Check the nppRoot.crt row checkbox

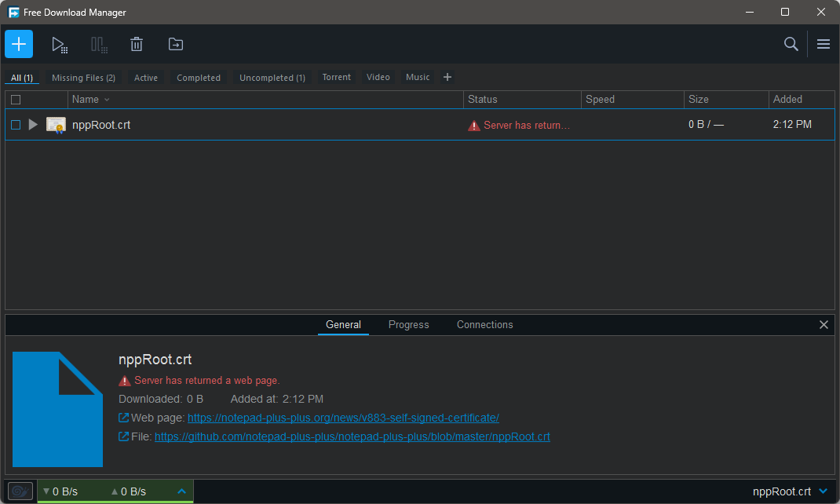click(16, 125)
